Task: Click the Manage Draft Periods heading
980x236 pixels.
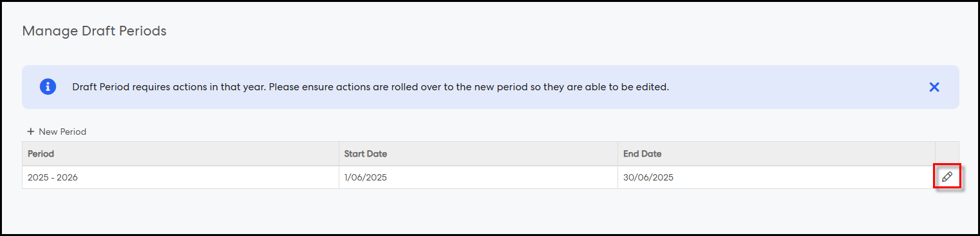Action: click(94, 31)
